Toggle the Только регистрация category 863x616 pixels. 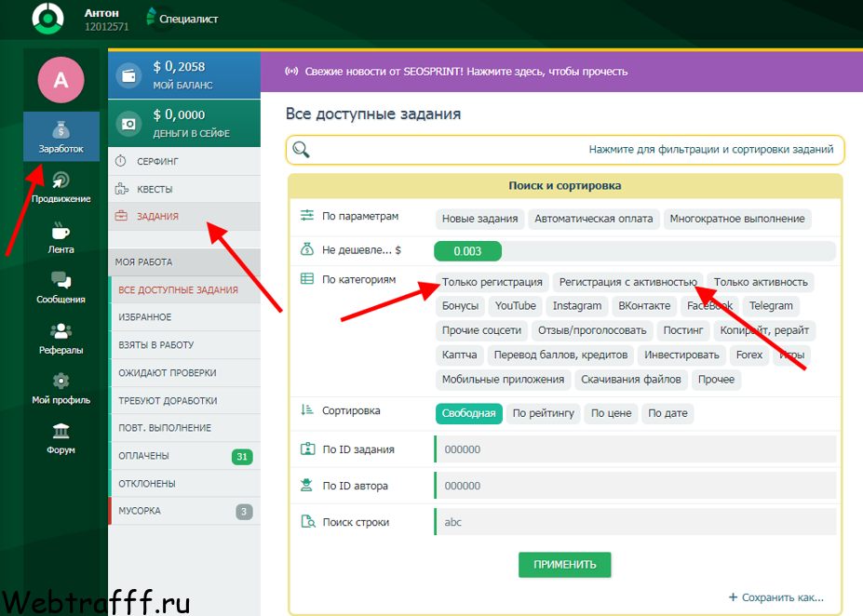pos(492,282)
